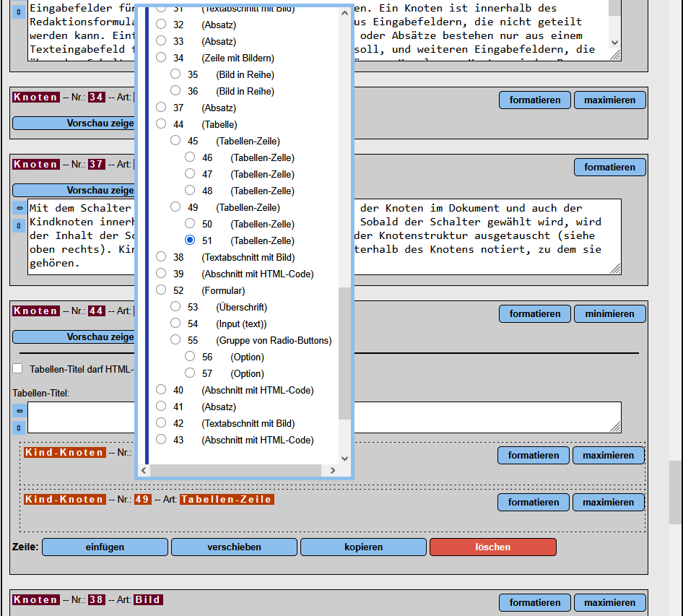
Task: Click the popup list's scroll-right arrow
Action: point(332,471)
